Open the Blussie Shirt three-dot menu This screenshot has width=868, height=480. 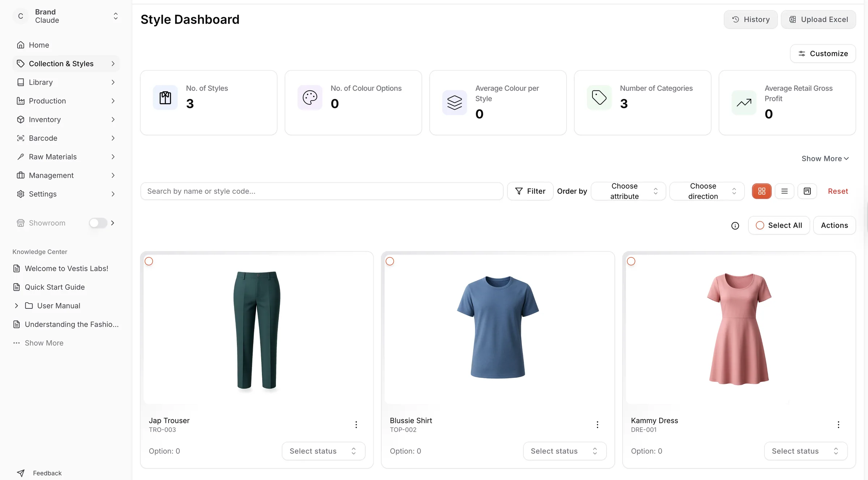point(597,425)
